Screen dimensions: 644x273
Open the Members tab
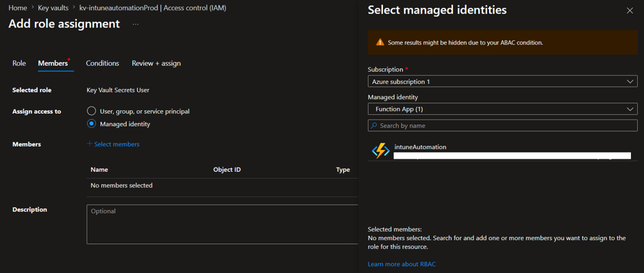click(x=53, y=63)
